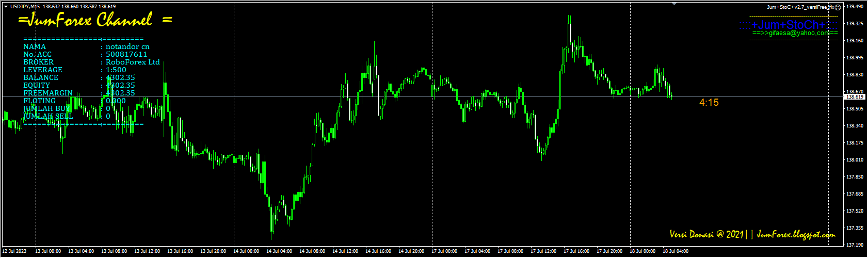The image size is (868, 258).
Task: Click the LEVERAGE label
Action: point(43,70)
